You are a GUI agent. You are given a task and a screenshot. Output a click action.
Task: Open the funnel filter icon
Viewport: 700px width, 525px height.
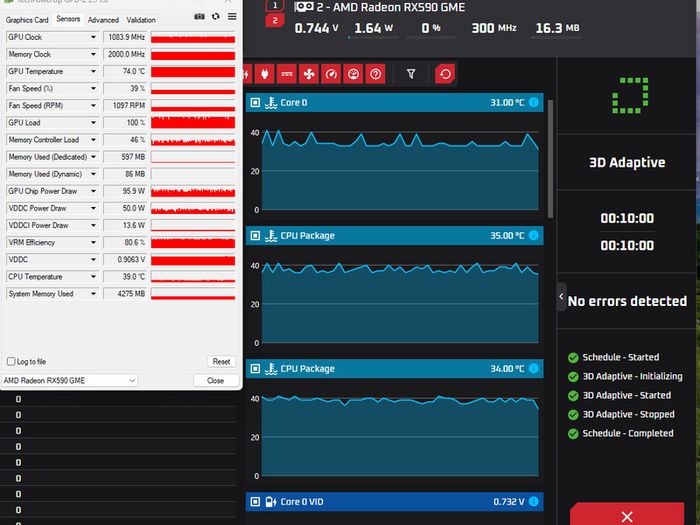[x=411, y=74]
